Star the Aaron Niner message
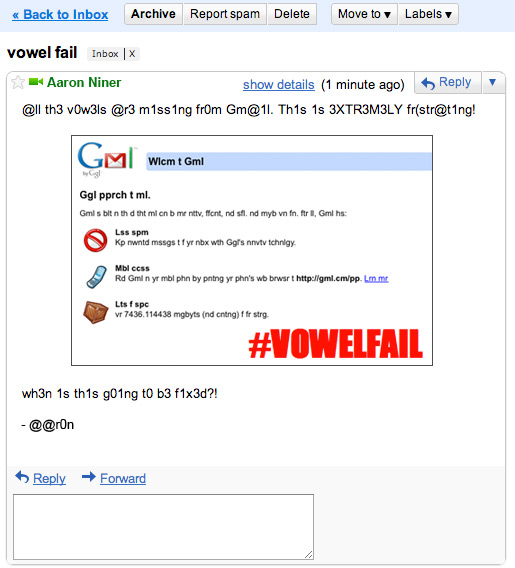 [18, 83]
